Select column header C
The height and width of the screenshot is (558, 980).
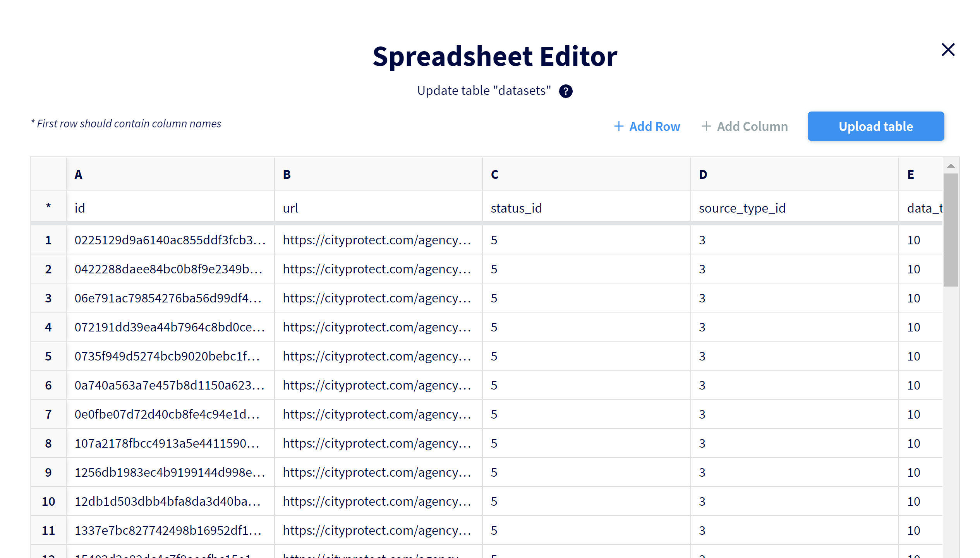pyautogui.click(x=585, y=174)
